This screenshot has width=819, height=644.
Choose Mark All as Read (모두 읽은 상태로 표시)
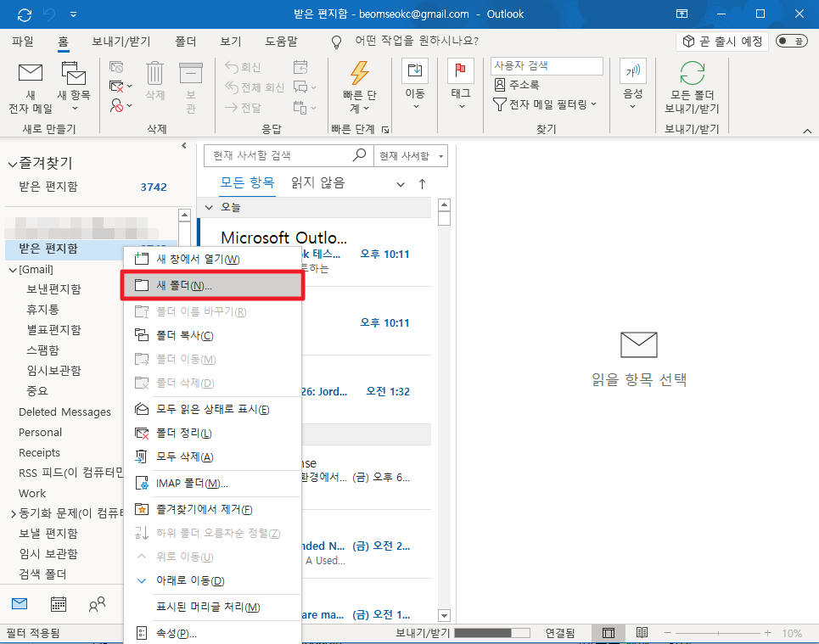(x=212, y=409)
